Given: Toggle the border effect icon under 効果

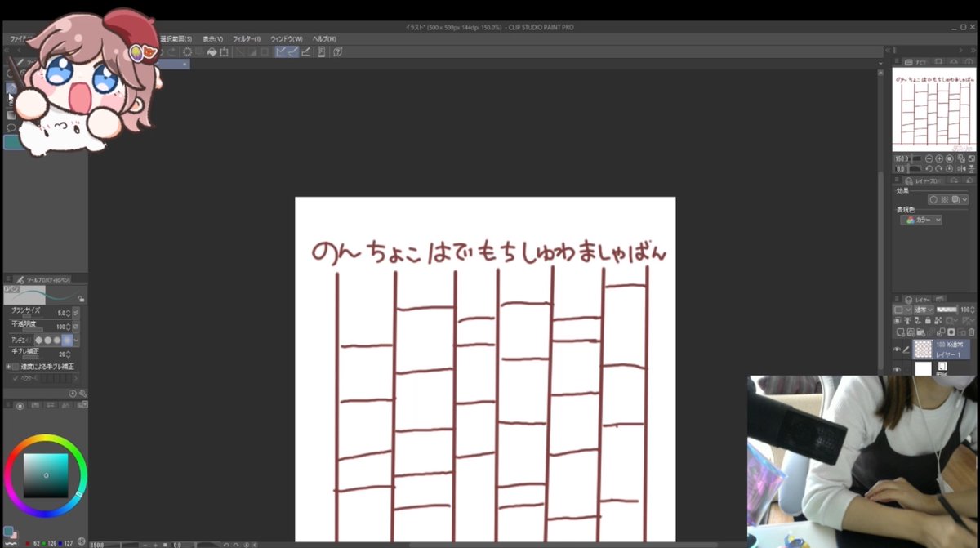Looking at the screenshot, I should point(933,199).
